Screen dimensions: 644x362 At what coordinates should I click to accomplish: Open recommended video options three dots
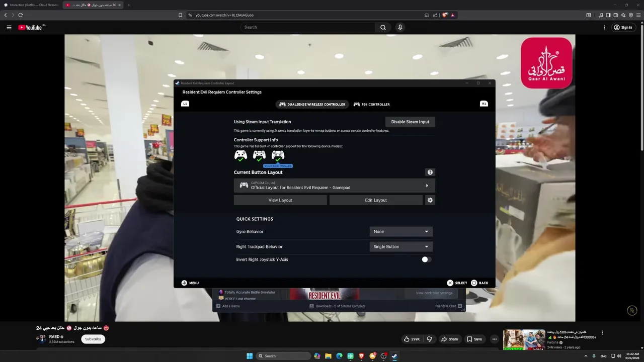coord(602,332)
